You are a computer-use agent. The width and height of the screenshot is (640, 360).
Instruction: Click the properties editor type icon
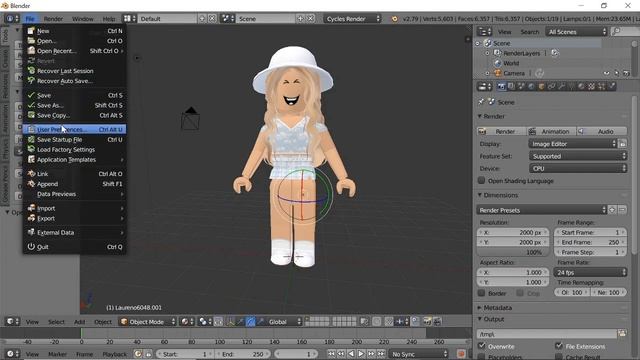[485, 87]
